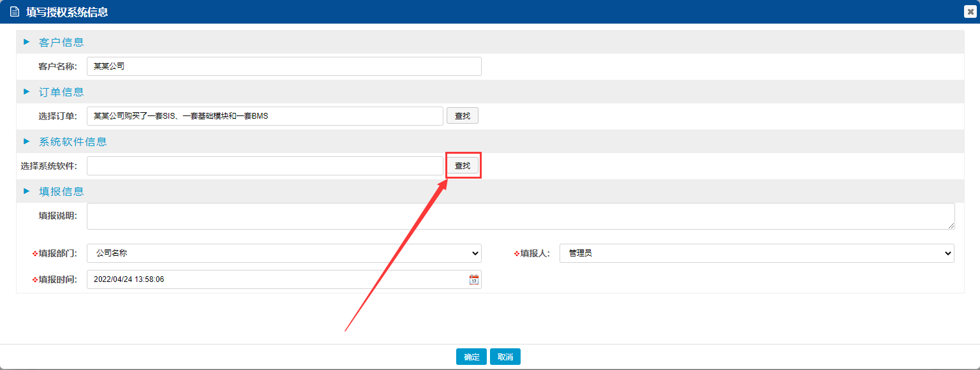Screen dimensions: 980x370
Task: Toggle the 系统软件信息 section triangle
Action: (x=27, y=142)
